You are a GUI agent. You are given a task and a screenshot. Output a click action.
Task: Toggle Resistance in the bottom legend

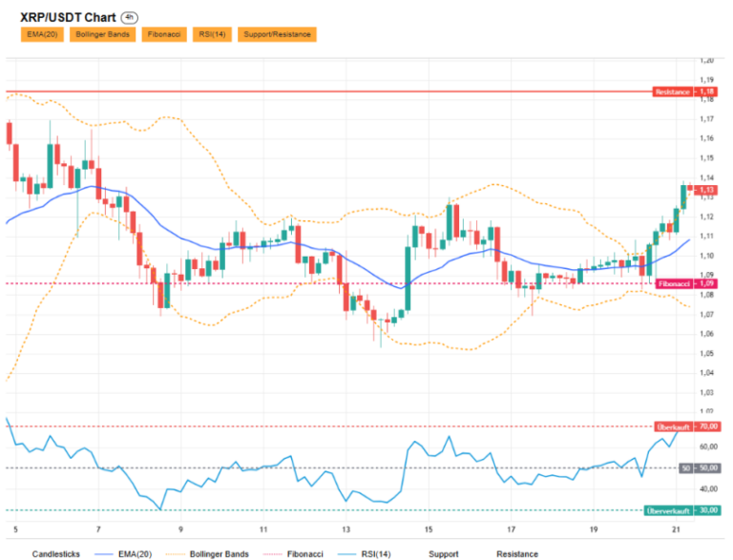[x=517, y=554]
